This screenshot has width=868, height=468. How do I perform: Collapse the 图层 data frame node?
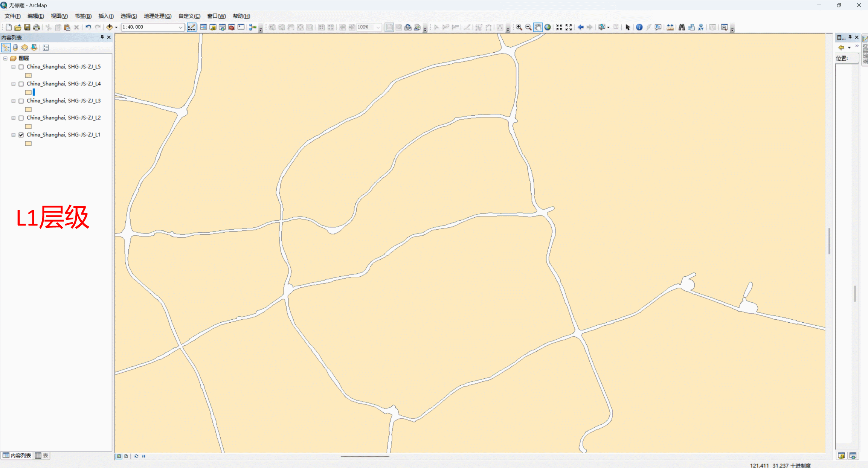pyautogui.click(x=5, y=58)
